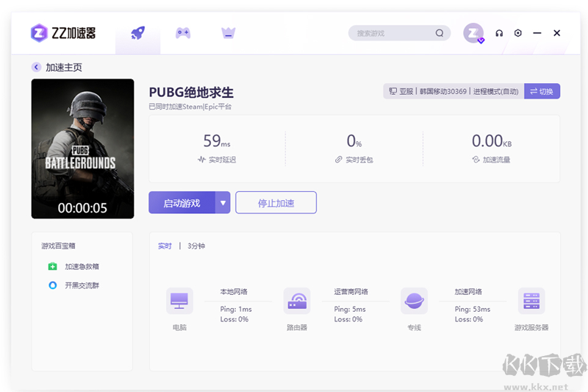Start the game with 启动游戏
Screen dimensions: 588x392
pyautogui.click(x=182, y=203)
